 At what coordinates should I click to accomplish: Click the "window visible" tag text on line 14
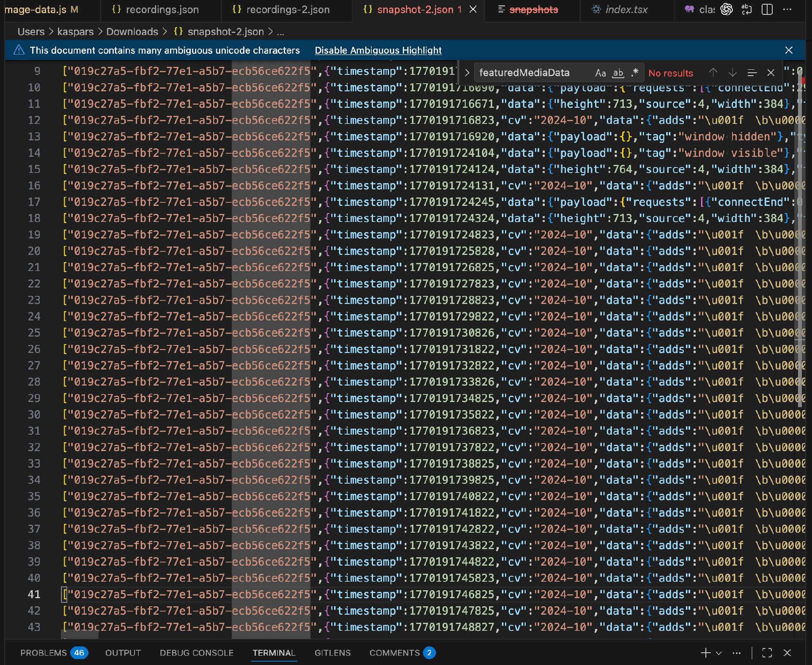[x=734, y=153]
